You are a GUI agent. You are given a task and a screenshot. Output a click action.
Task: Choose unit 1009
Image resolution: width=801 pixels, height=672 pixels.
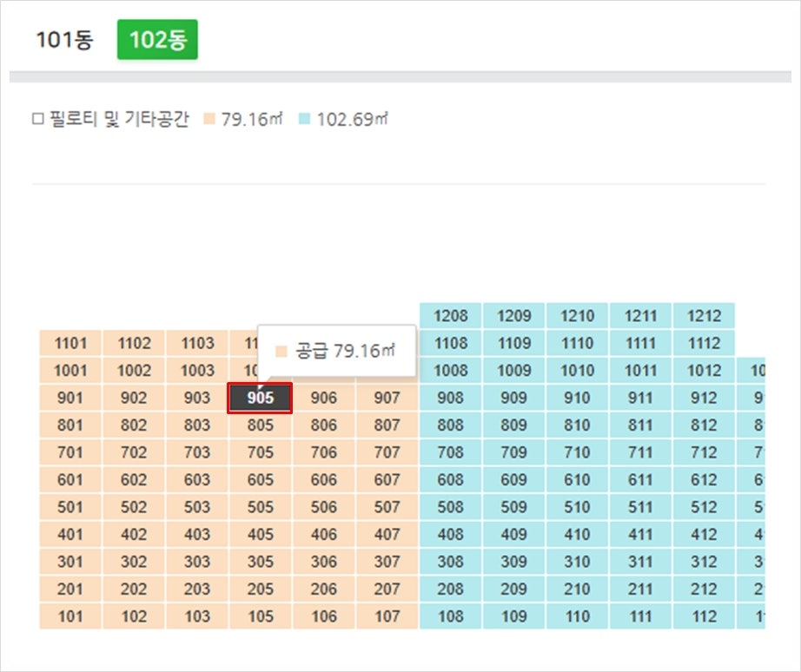pos(513,370)
